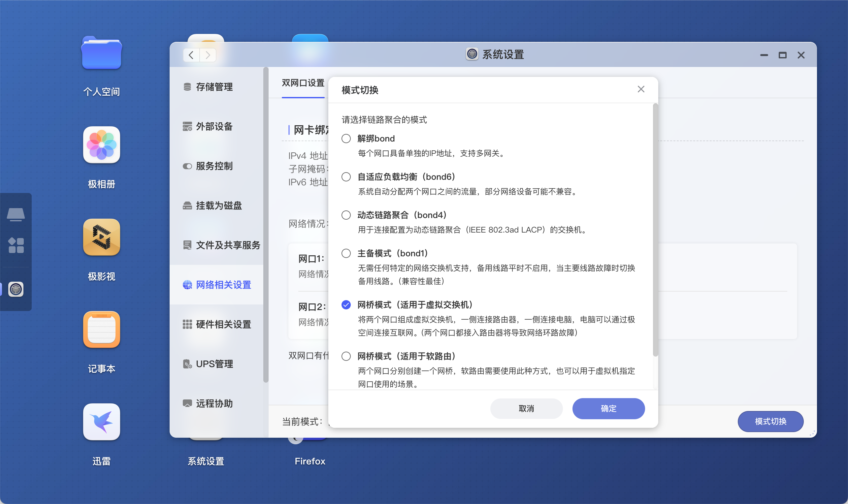
Task: Click the bond4 IEEE 802.3ad LACP description
Action: (473, 230)
